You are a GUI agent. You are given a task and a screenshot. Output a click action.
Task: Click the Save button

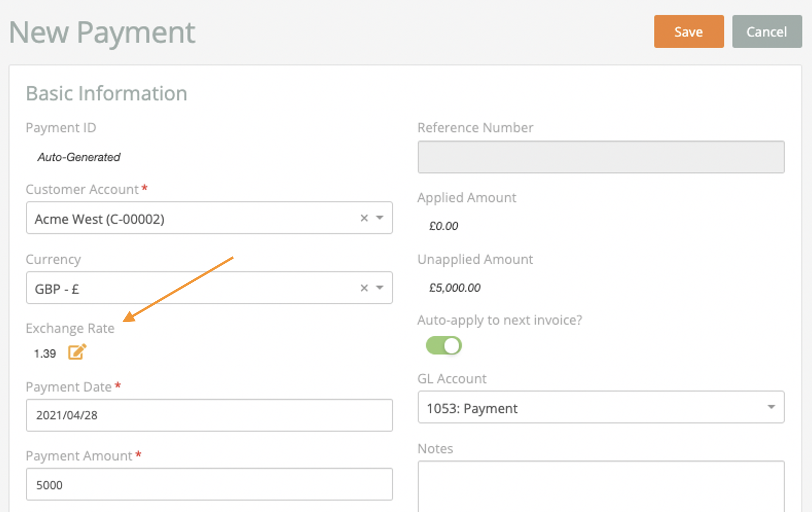[x=689, y=32]
